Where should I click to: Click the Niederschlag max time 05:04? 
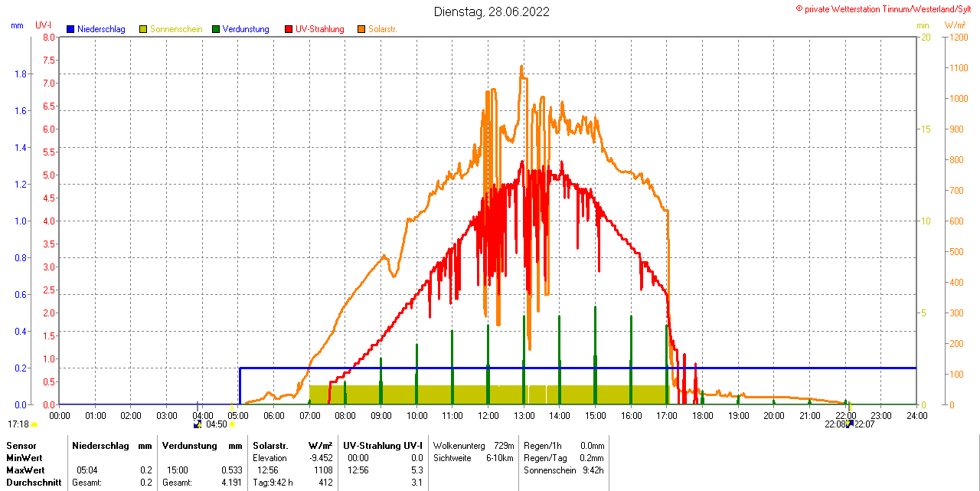coord(87,470)
